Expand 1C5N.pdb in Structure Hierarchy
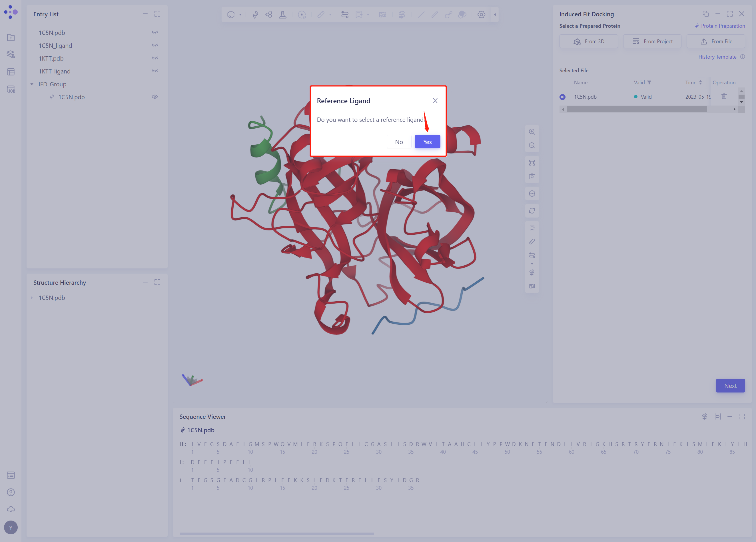The height and width of the screenshot is (542, 756). 32,298
